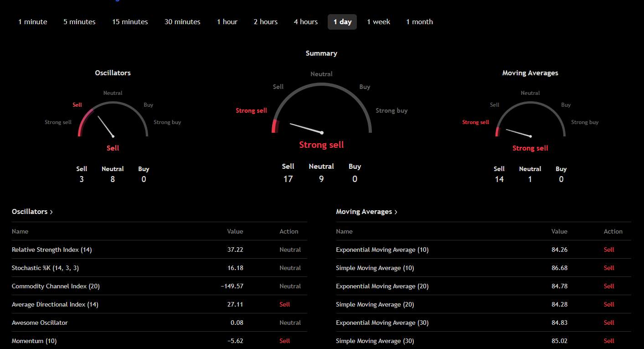Image resolution: width=644 pixels, height=349 pixels.
Task: Select the Relative Strength Index (14) row
Action: tap(159, 250)
